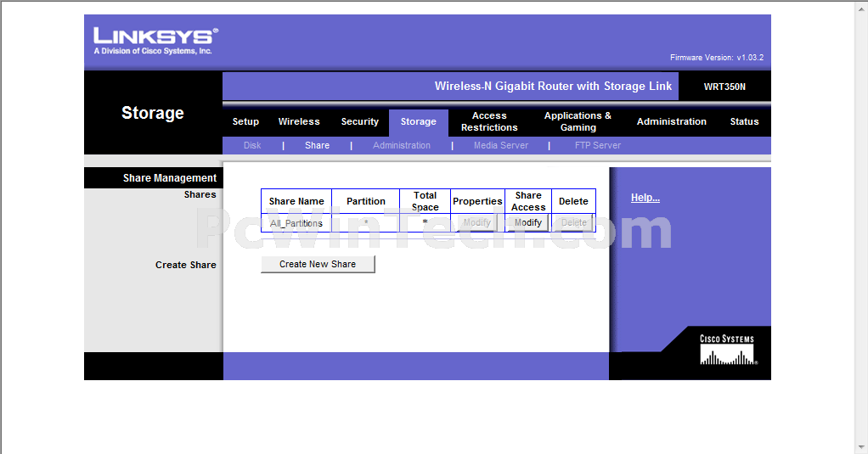Click the Wireless-N Gigabit Router title
868x454 pixels.
click(553, 87)
